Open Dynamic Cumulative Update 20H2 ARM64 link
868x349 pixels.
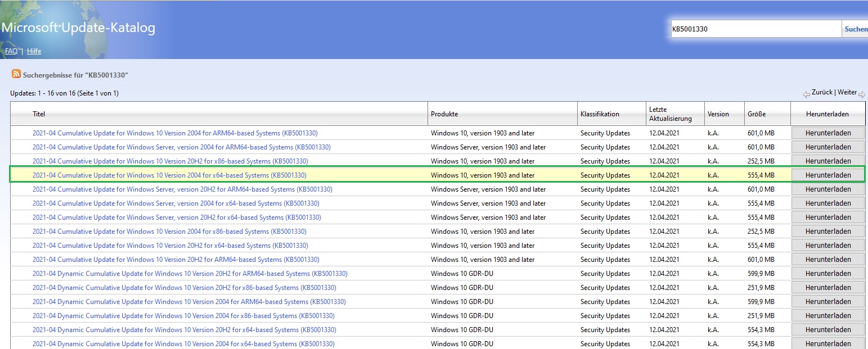click(190, 274)
